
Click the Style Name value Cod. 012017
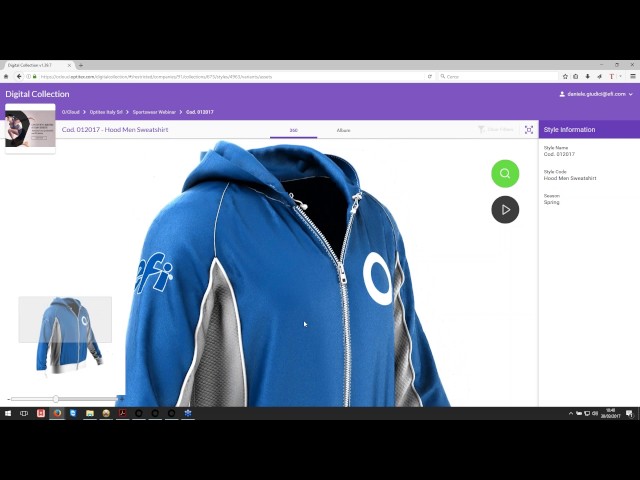(559, 154)
